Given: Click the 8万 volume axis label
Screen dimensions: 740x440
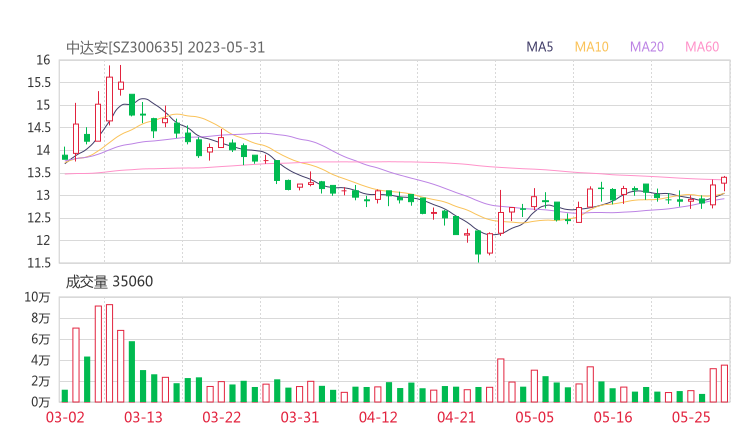Looking at the screenshot, I should click(x=41, y=318).
